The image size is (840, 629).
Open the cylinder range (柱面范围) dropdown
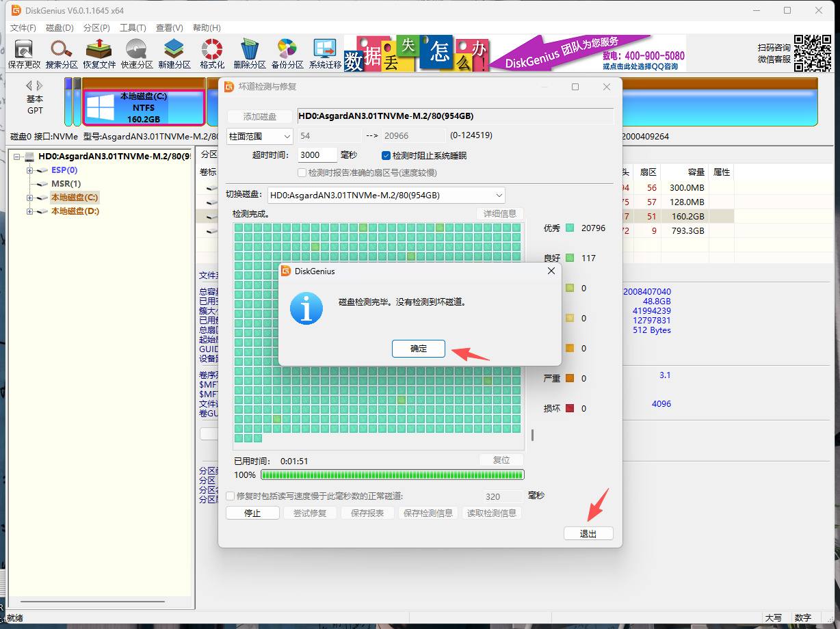260,137
